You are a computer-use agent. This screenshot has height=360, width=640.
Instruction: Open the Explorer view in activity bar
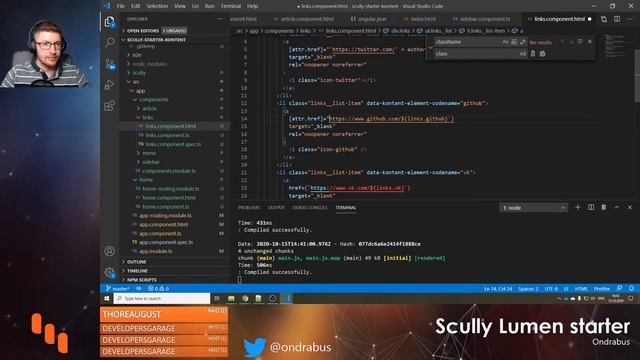click(109, 22)
